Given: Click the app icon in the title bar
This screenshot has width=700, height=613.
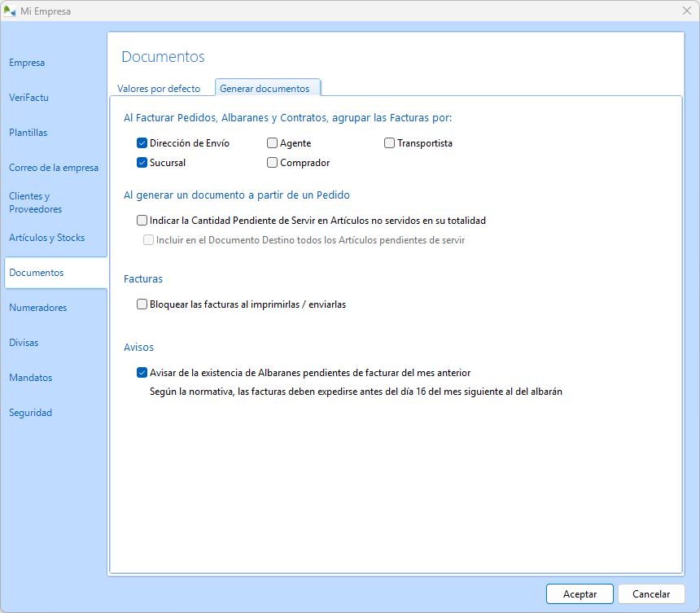Looking at the screenshot, I should 11,11.
